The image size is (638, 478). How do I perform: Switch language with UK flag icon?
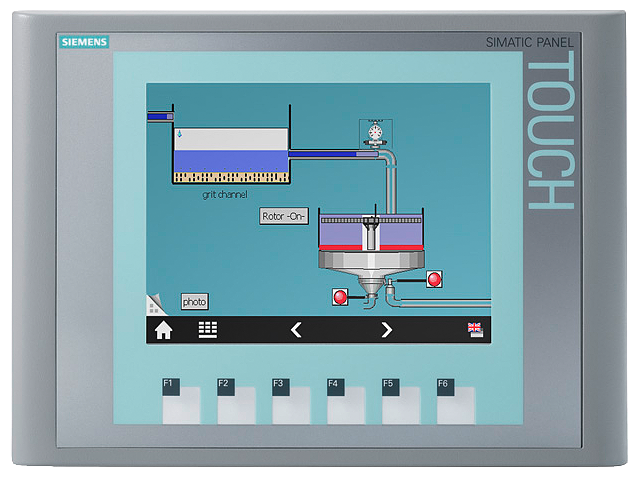pyautogui.click(x=474, y=329)
